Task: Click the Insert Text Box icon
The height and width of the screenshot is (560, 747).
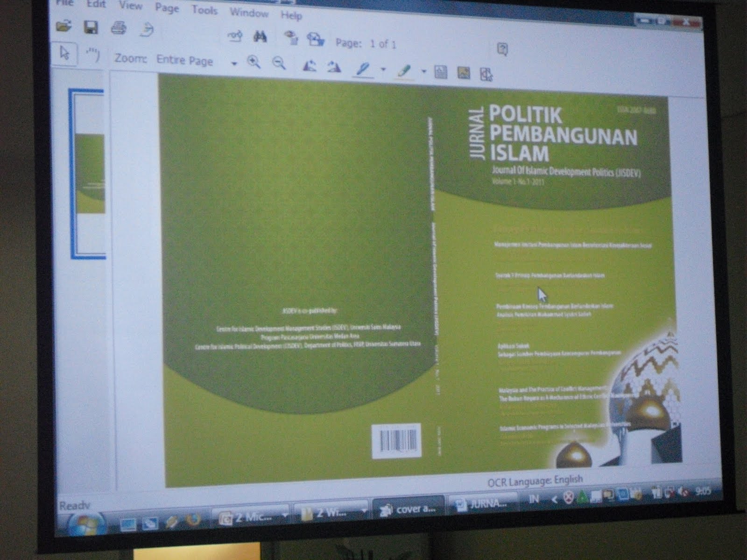Action: 440,72
